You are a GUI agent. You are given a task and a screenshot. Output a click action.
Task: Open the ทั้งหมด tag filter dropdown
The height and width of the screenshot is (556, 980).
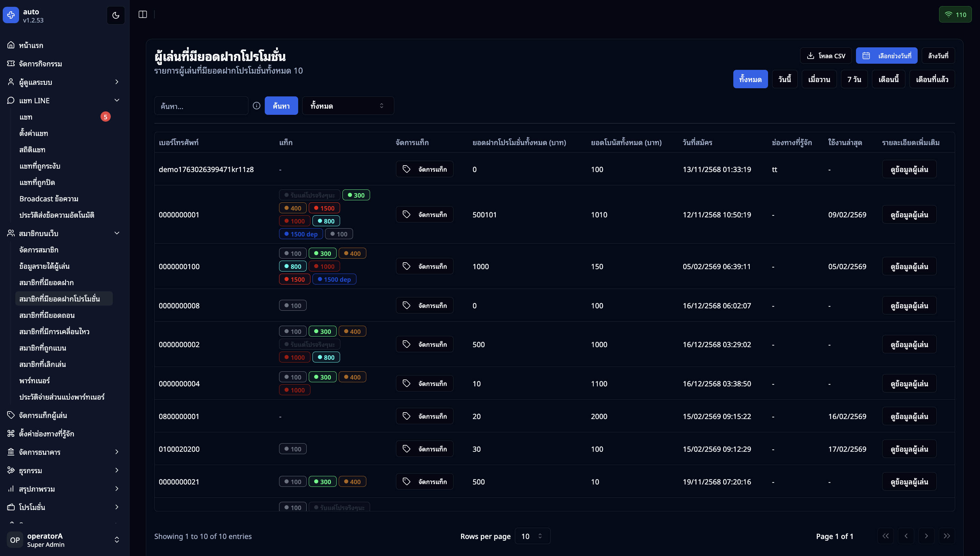(x=348, y=106)
